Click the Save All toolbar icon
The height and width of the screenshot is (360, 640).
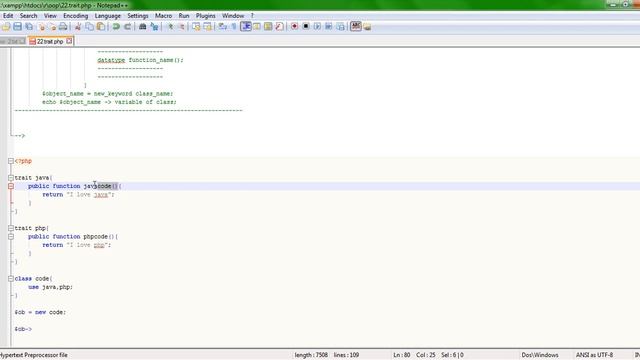tap(29, 27)
